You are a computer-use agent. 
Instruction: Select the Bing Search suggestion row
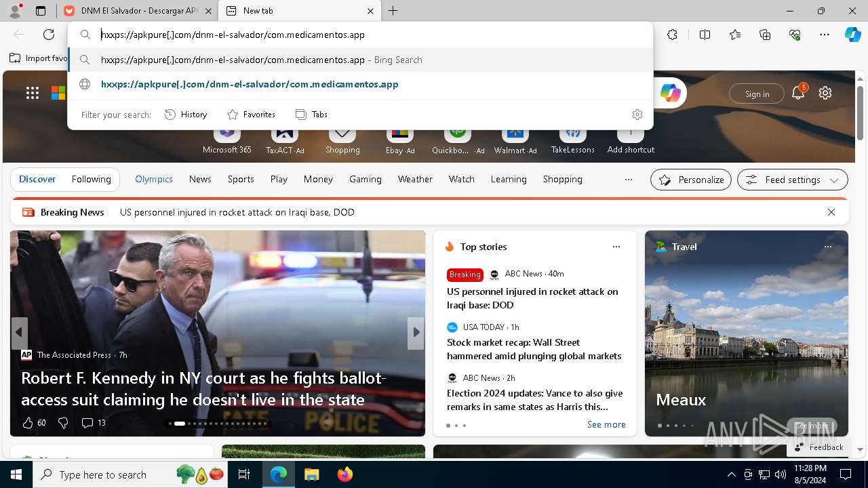coord(361,60)
